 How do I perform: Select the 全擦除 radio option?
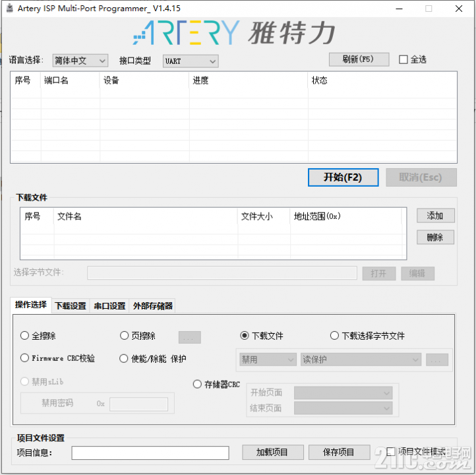[24, 336]
